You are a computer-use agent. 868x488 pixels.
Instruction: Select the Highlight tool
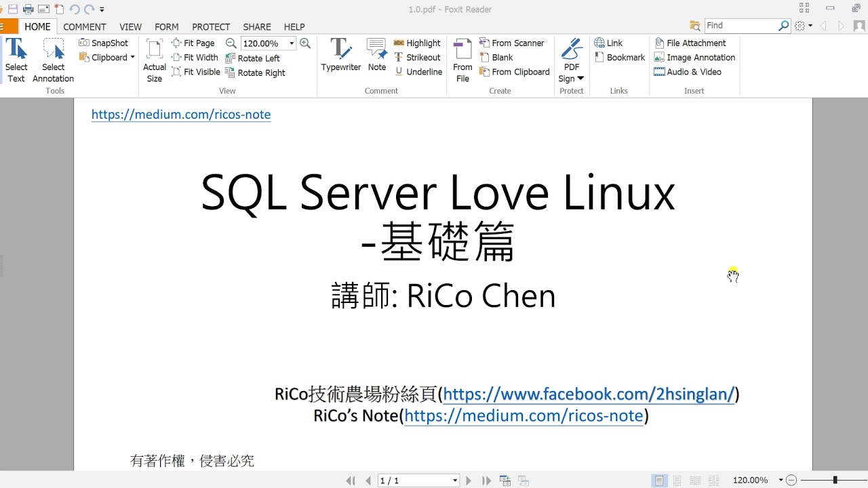coord(417,43)
